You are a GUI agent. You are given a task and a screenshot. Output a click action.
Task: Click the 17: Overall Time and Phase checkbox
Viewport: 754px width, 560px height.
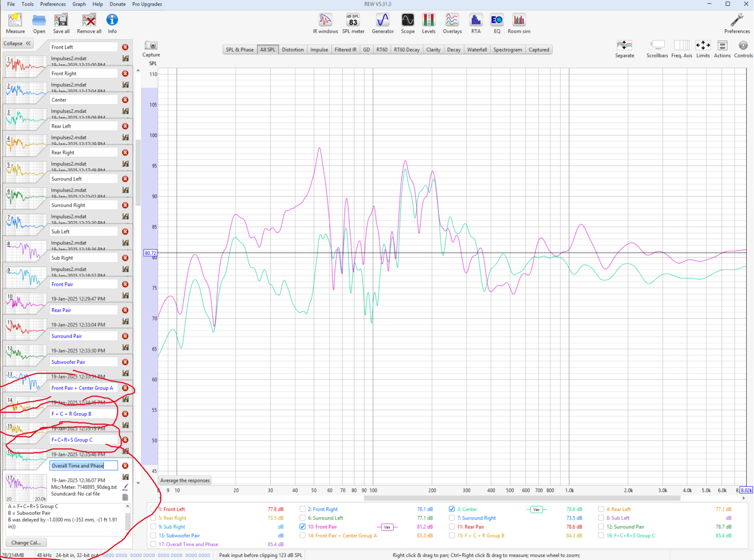pos(153,544)
